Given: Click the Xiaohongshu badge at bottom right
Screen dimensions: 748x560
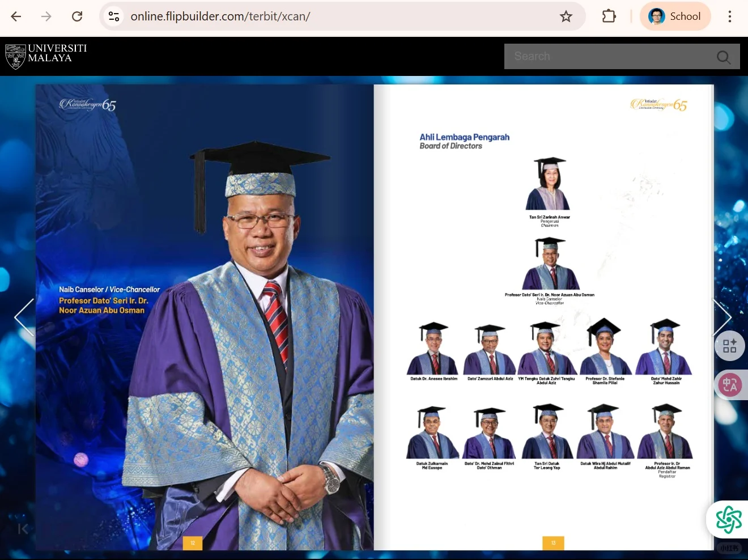Looking at the screenshot, I should (728, 548).
